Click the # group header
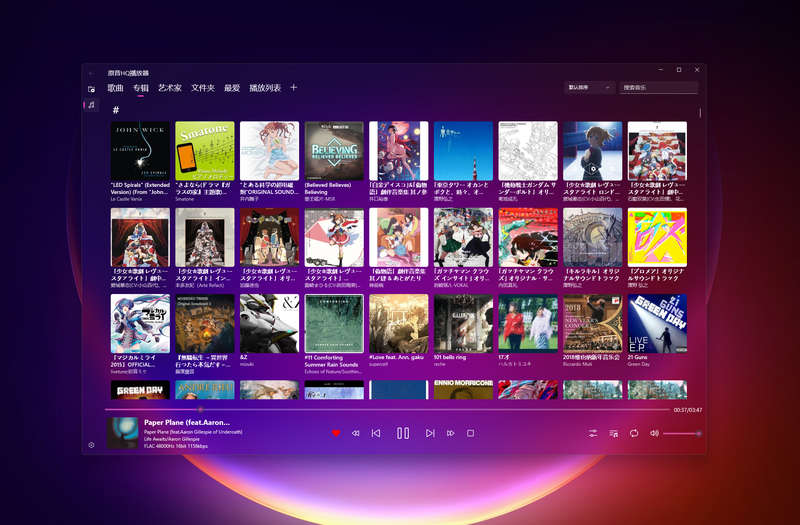 [x=116, y=110]
